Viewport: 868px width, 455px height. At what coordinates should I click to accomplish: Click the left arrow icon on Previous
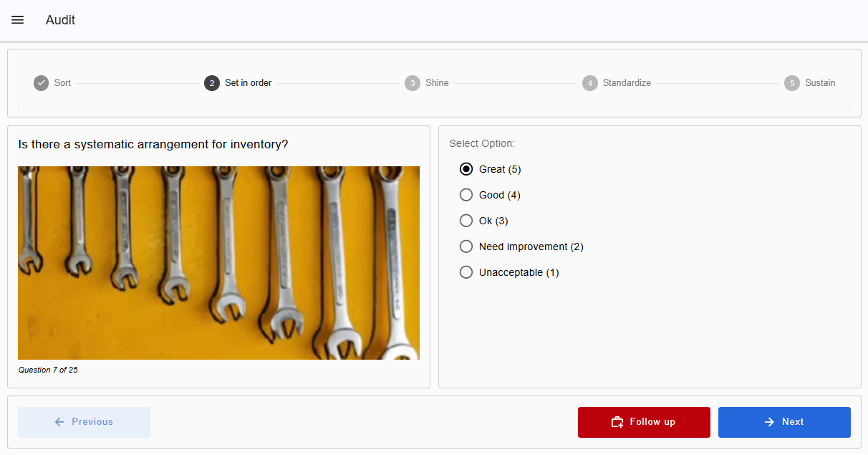pos(59,422)
